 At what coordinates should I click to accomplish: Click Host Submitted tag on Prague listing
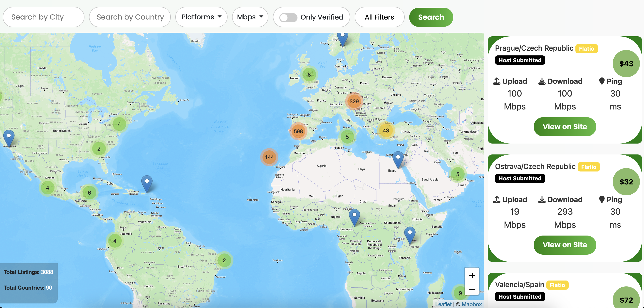pyautogui.click(x=520, y=60)
